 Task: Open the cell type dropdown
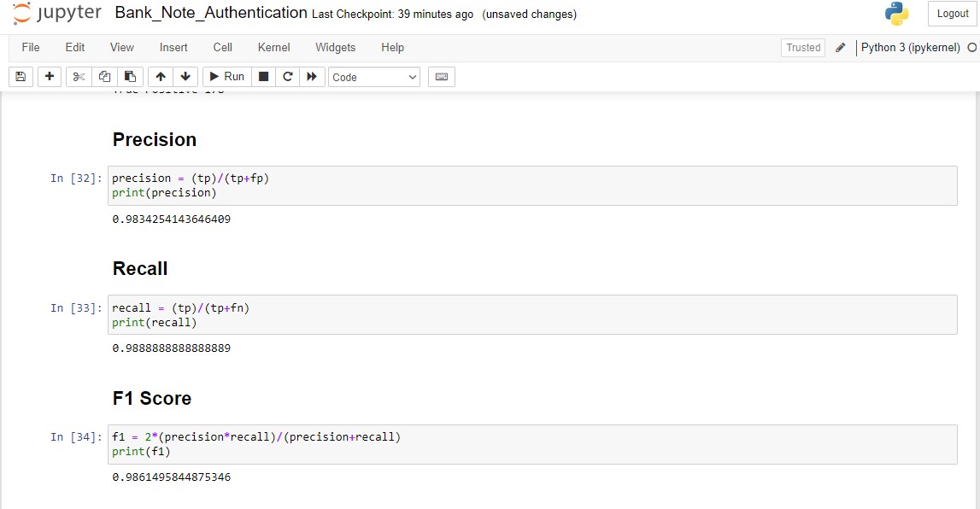(373, 77)
